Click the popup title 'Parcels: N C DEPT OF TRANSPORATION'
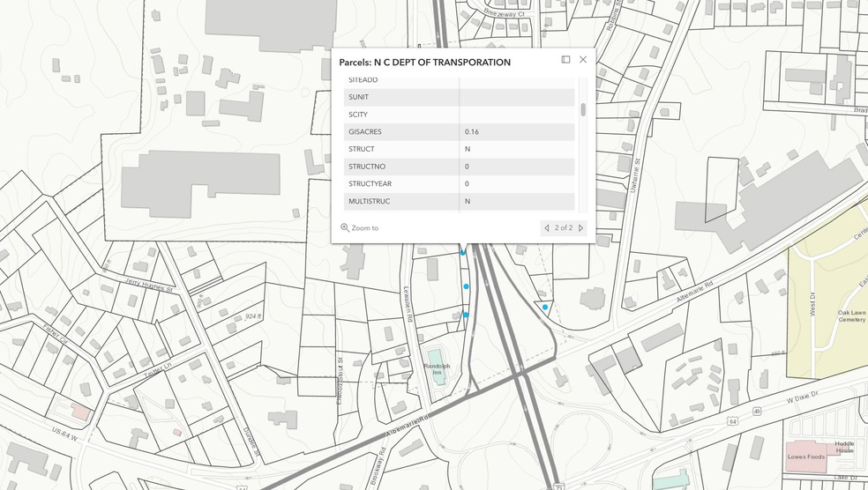The height and width of the screenshot is (490, 868). click(424, 63)
